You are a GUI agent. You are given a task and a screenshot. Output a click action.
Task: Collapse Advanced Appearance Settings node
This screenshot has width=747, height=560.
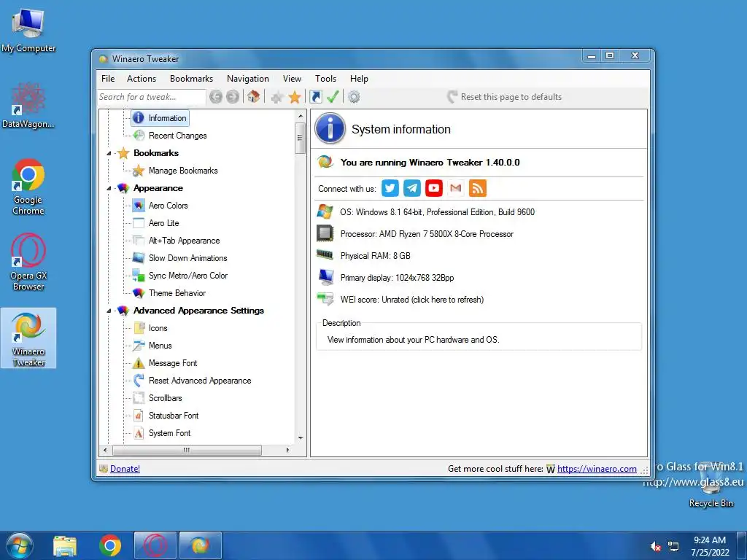109,311
